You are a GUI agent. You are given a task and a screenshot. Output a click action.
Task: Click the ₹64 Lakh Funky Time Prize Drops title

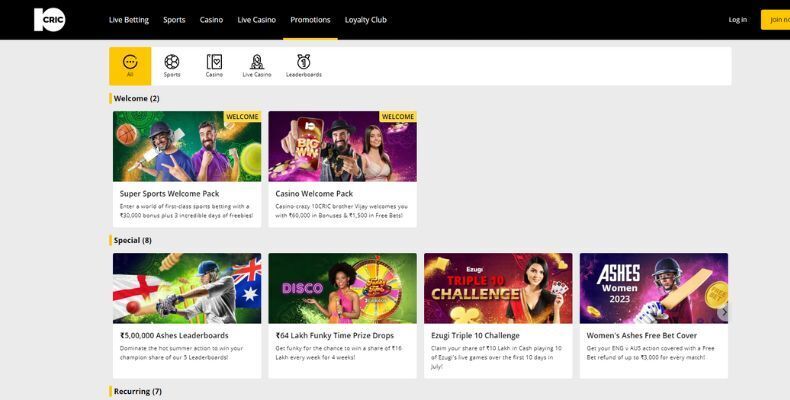coord(335,336)
